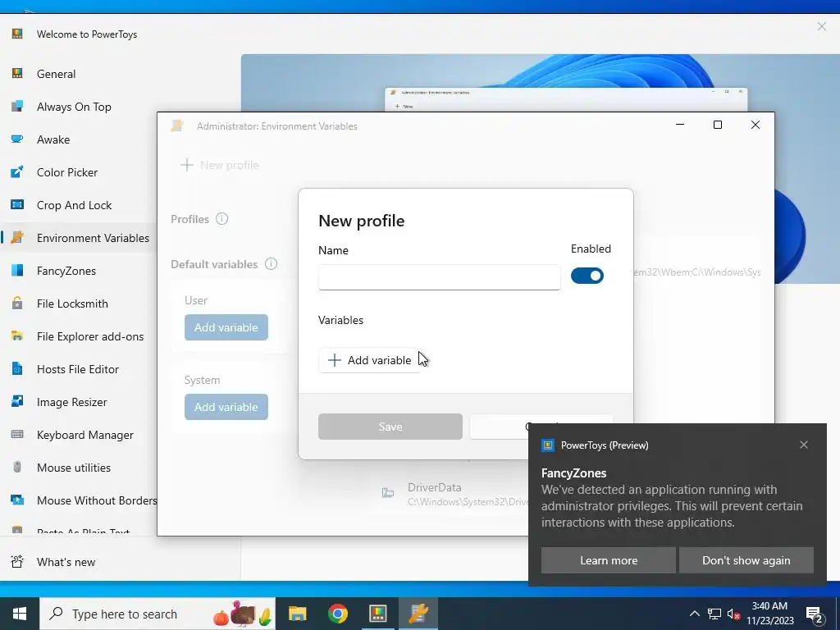Click Learn more in FancyZones notification

pyautogui.click(x=609, y=560)
